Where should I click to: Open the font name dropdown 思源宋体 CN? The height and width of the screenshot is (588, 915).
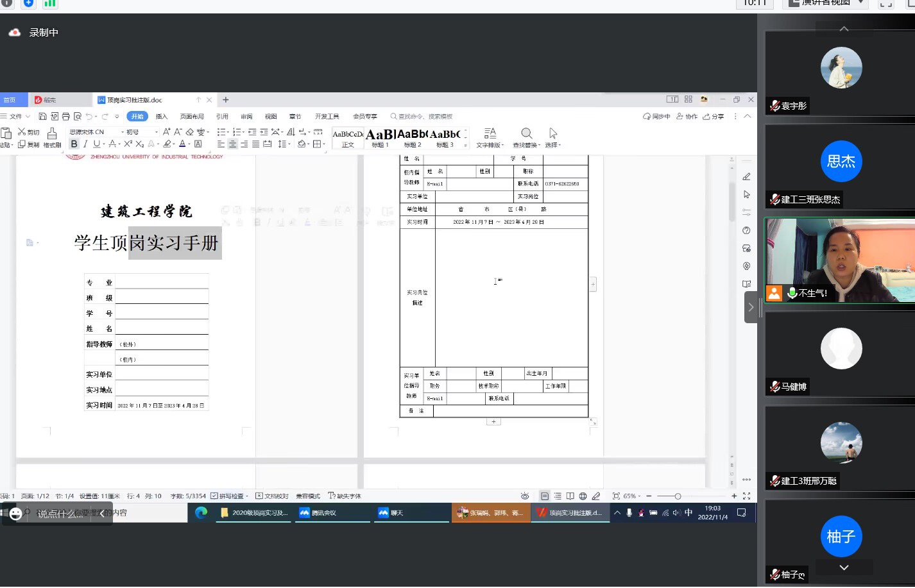coord(96,132)
